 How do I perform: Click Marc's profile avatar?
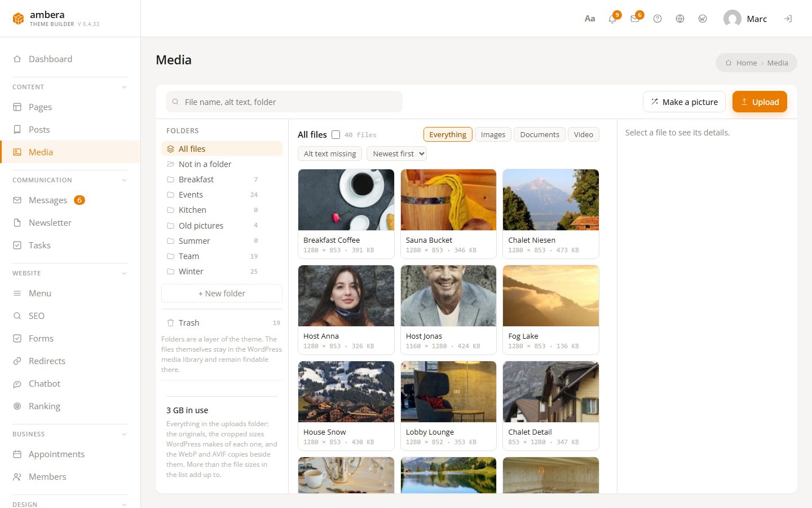pos(732,19)
